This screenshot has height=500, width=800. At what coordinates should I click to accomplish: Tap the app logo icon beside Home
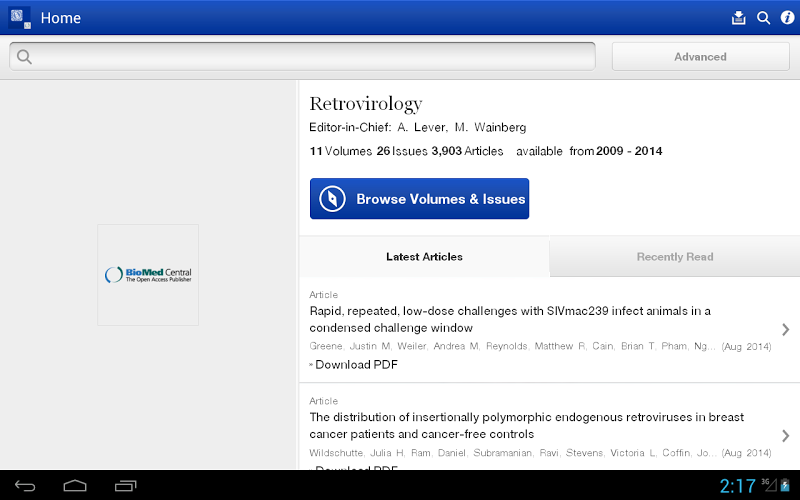20,17
